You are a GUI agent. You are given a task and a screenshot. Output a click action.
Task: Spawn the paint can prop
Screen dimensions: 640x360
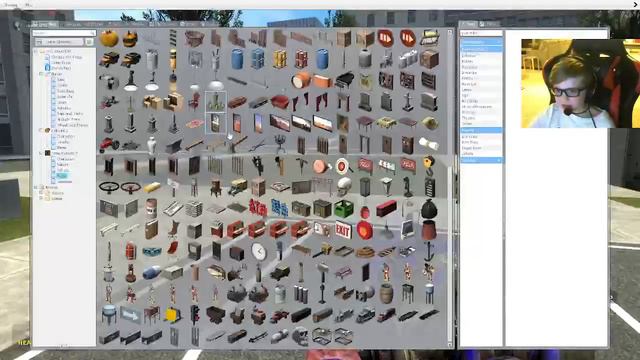click(151, 209)
